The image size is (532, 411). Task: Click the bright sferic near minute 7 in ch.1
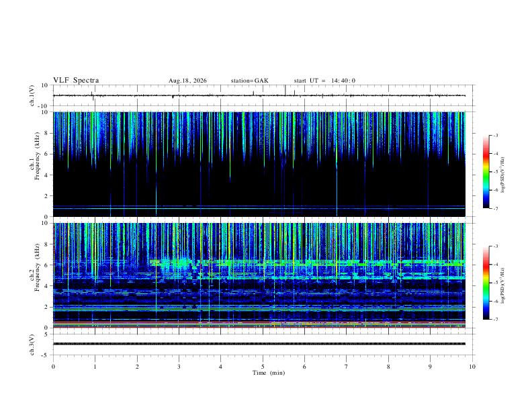tap(337, 164)
